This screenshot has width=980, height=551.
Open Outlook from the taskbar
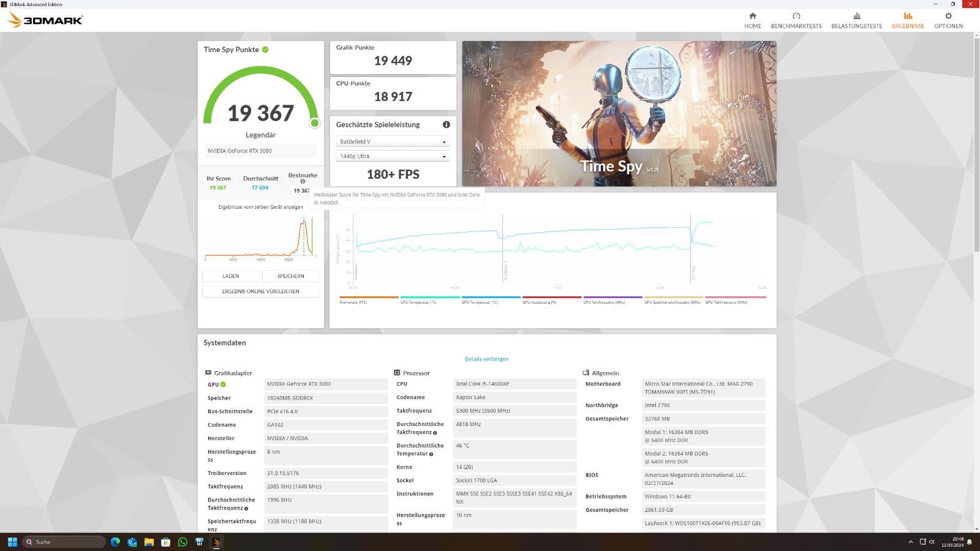(132, 542)
